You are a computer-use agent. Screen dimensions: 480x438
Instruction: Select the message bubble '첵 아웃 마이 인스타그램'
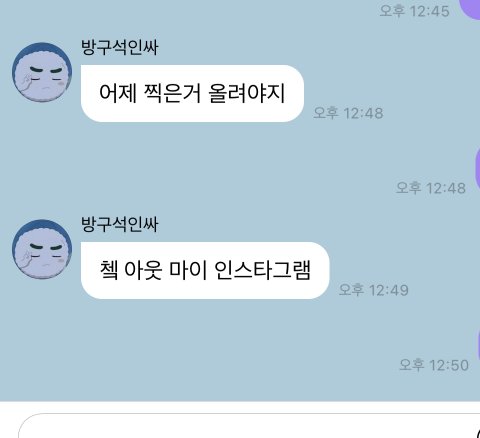(x=205, y=270)
